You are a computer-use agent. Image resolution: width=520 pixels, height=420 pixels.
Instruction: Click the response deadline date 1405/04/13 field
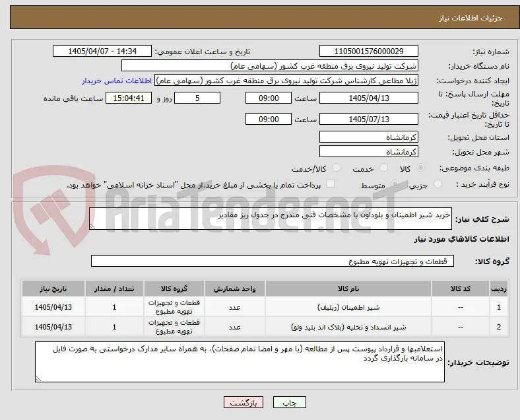click(369, 98)
